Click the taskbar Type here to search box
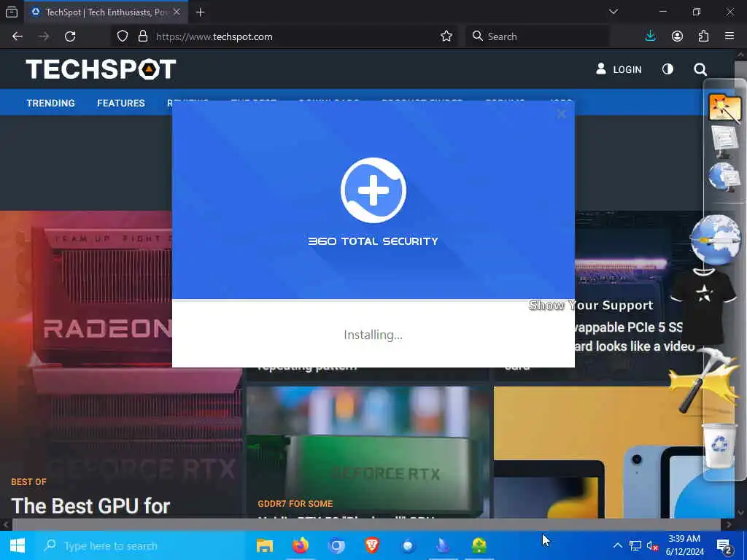747x560 pixels. coord(138,545)
